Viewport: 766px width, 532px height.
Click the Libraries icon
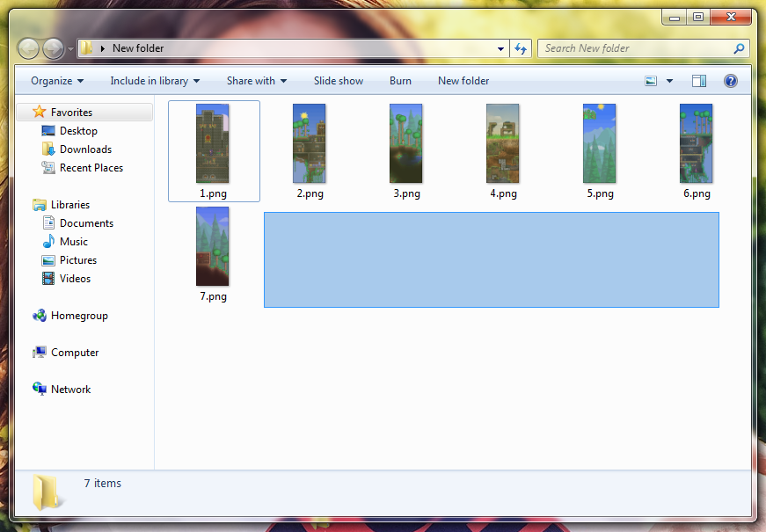click(x=40, y=205)
